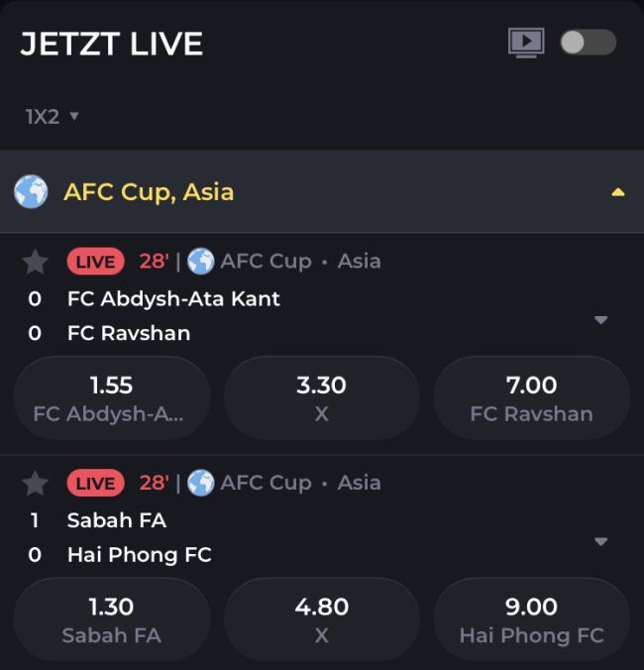Favorite the FC Abdysh-Ata Kant match star
Viewport: 644px width, 670px height.
click(x=36, y=262)
